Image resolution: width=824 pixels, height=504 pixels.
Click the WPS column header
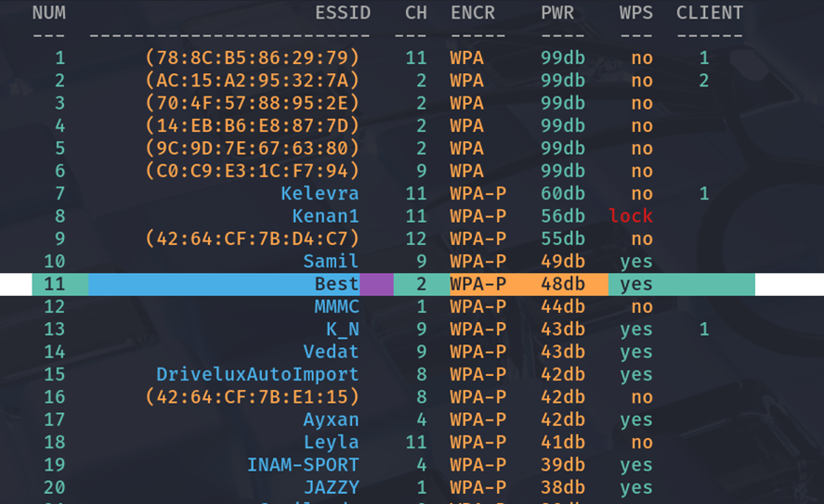point(636,13)
